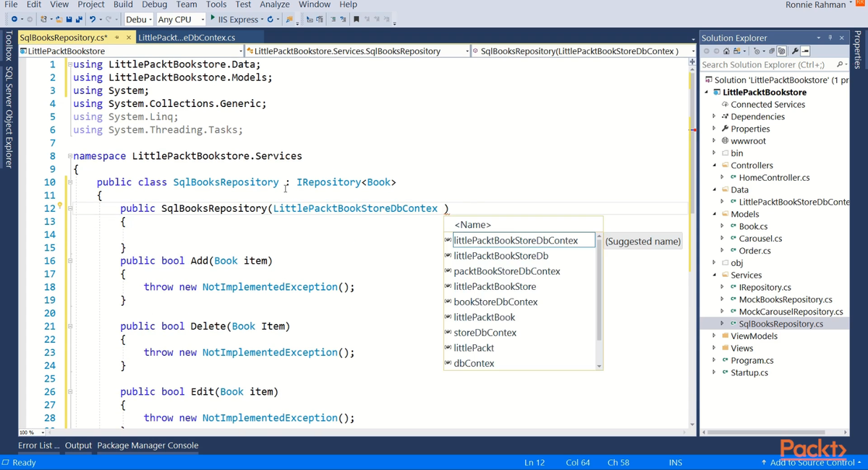Open the Output tab at the bottom
Screen dimensions: 868x470
tap(79, 445)
